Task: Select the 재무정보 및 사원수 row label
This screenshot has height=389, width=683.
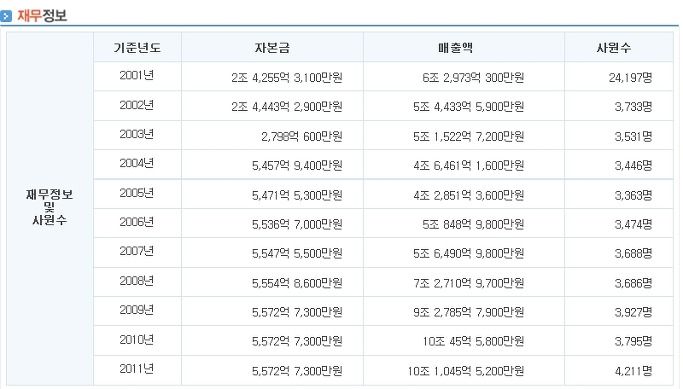Action: [49, 207]
